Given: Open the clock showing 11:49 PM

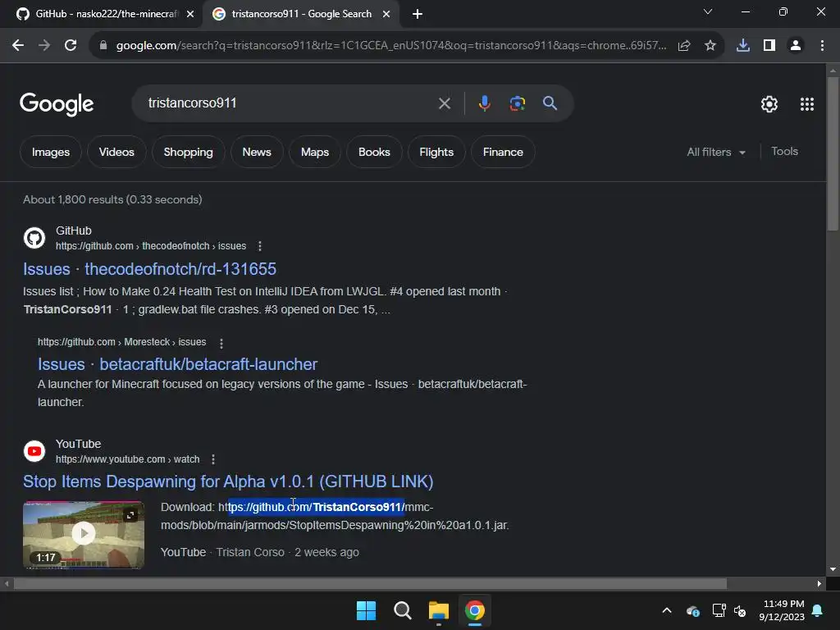Looking at the screenshot, I should click(x=782, y=610).
